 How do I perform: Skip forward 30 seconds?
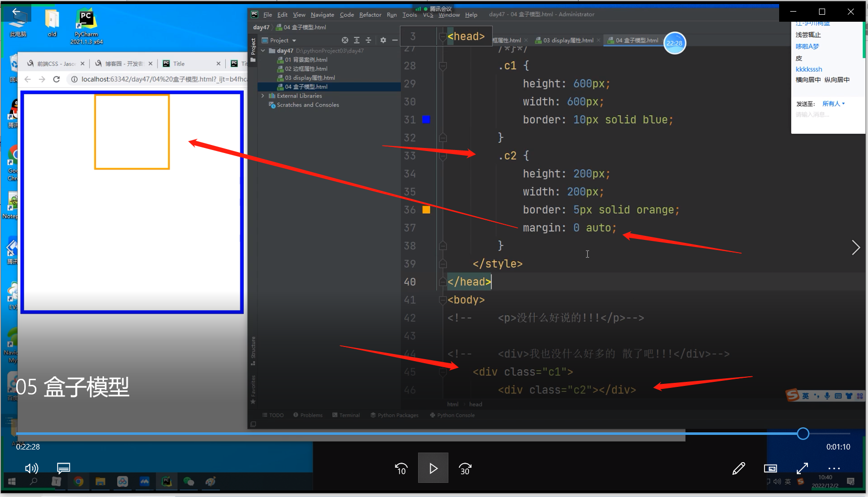point(465,469)
